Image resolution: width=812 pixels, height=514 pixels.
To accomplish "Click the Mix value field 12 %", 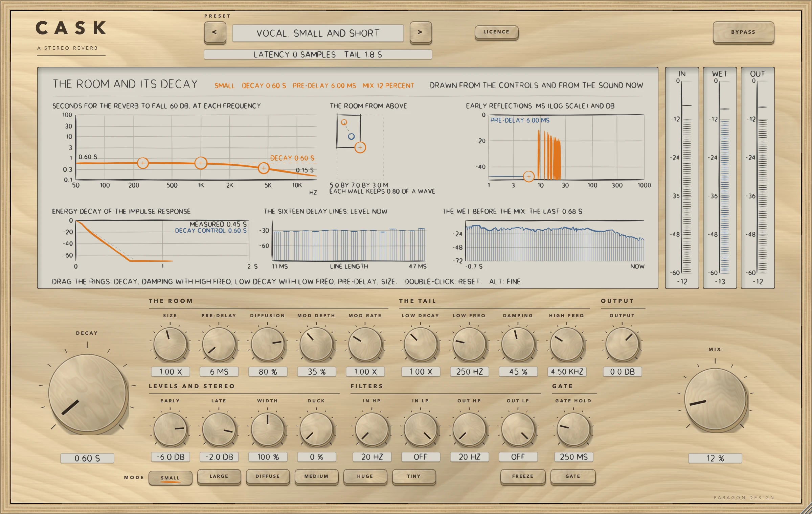I will pyautogui.click(x=715, y=458).
